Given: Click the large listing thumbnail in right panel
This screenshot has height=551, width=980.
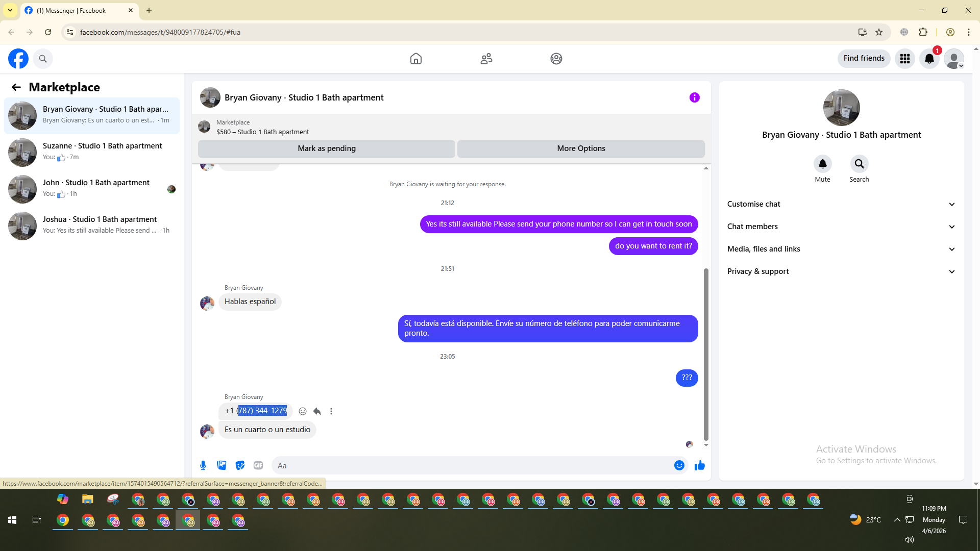Looking at the screenshot, I should click(x=842, y=108).
